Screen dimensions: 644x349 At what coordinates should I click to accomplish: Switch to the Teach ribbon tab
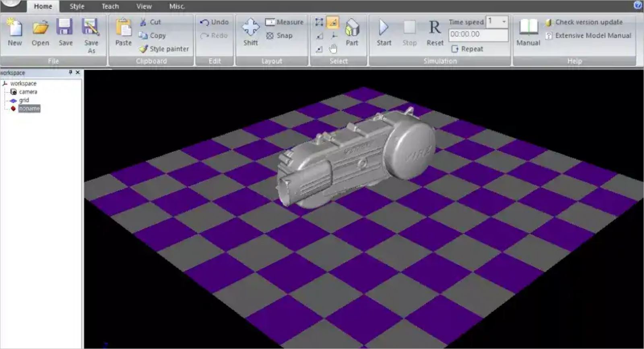[110, 6]
